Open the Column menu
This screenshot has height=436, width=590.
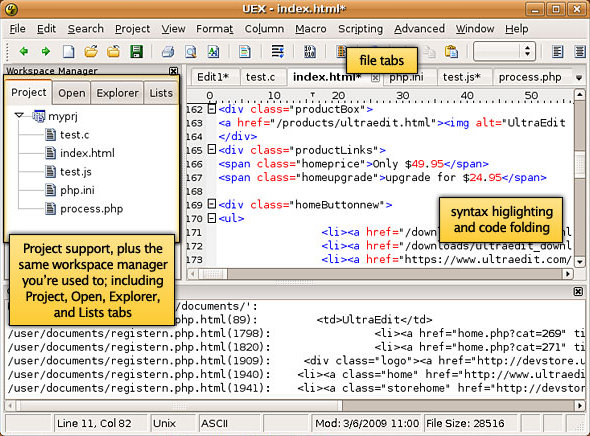[264, 29]
